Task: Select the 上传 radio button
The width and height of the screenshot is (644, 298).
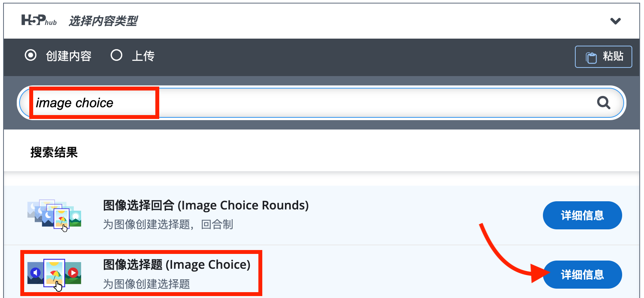Action: [116, 55]
